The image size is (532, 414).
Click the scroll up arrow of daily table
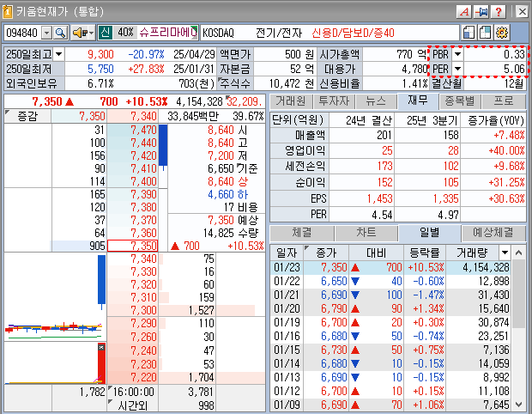click(x=518, y=253)
